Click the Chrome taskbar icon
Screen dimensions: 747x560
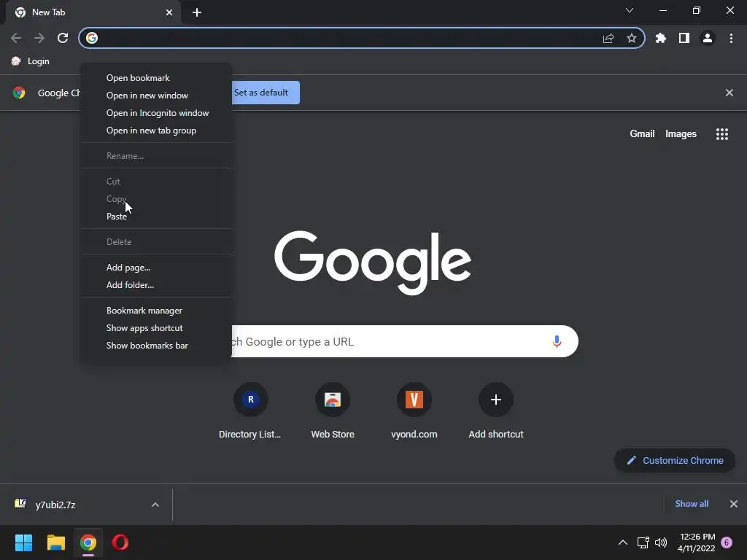pos(88,542)
